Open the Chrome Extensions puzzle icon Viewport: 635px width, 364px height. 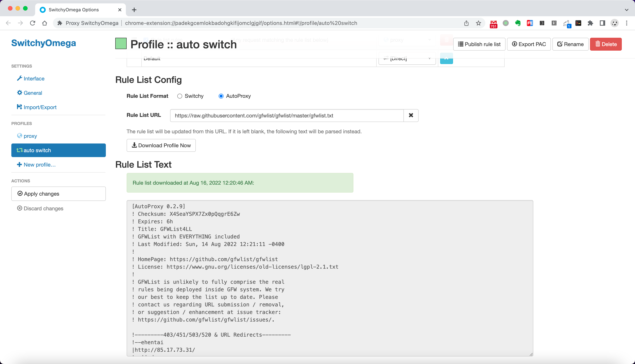click(x=590, y=23)
